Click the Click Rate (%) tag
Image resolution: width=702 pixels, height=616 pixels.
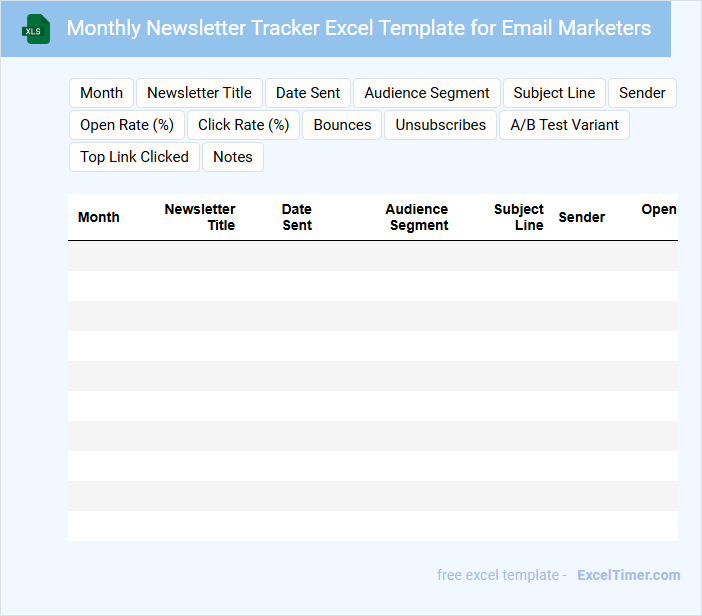coord(243,125)
